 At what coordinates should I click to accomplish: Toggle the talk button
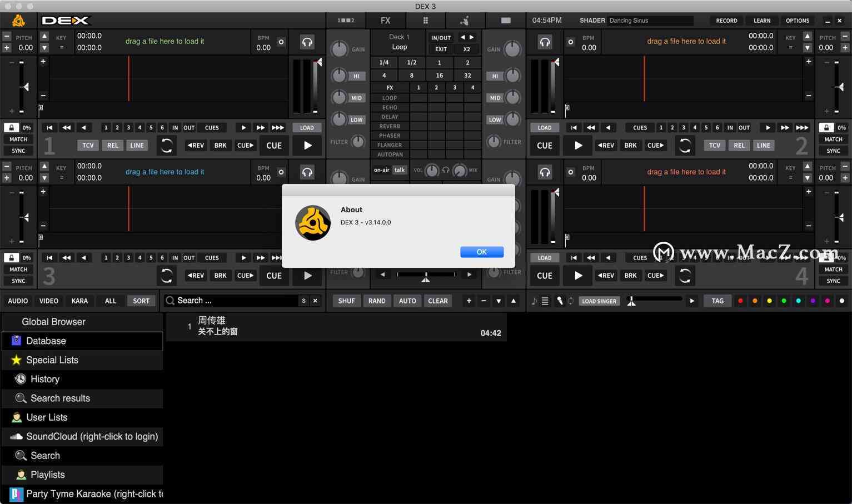400,170
